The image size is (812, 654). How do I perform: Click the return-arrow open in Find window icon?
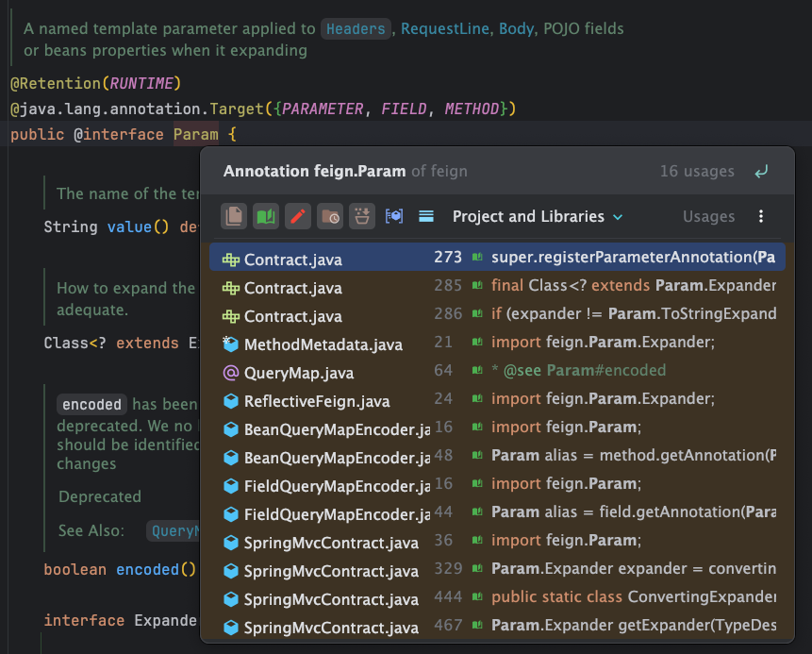click(x=761, y=172)
